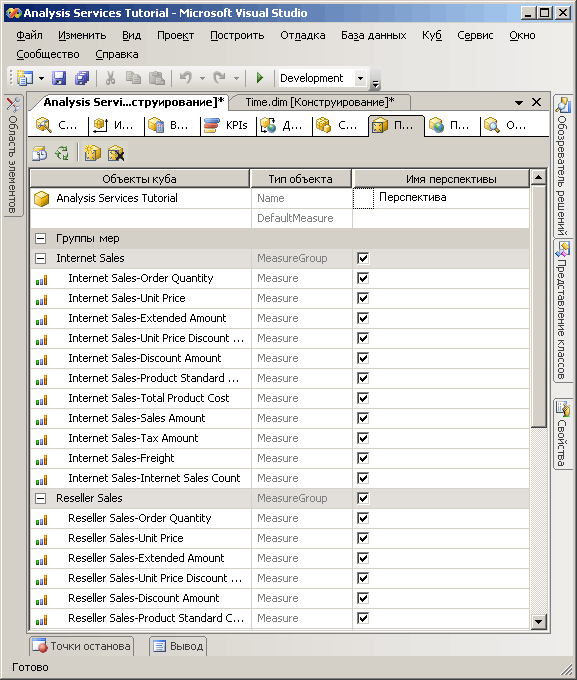Click the Copy icon in toolbar
The image size is (577, 680).
point(133,78)
